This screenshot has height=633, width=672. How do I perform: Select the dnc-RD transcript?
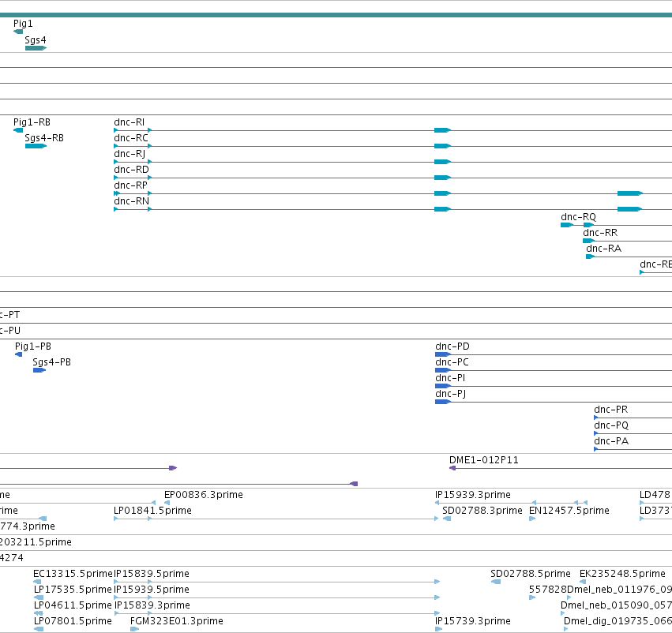coord(392,178)
